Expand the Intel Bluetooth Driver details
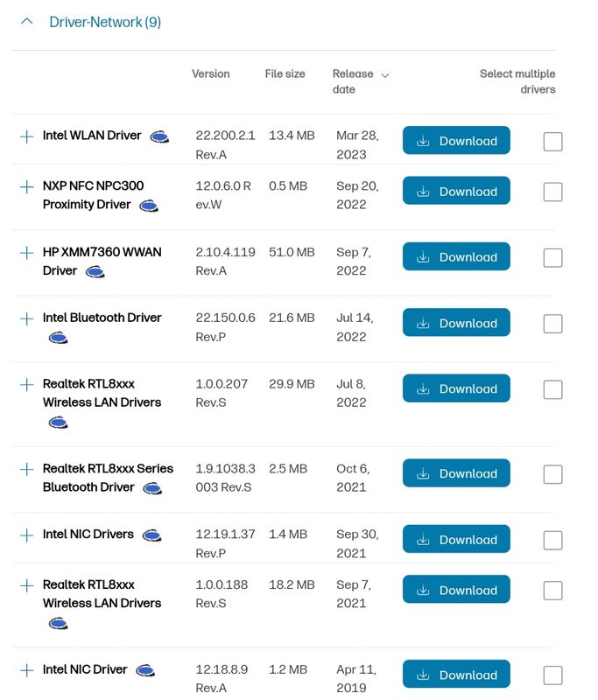The height and width of the screenshot is (700, 598). click(x=27, y=318)
